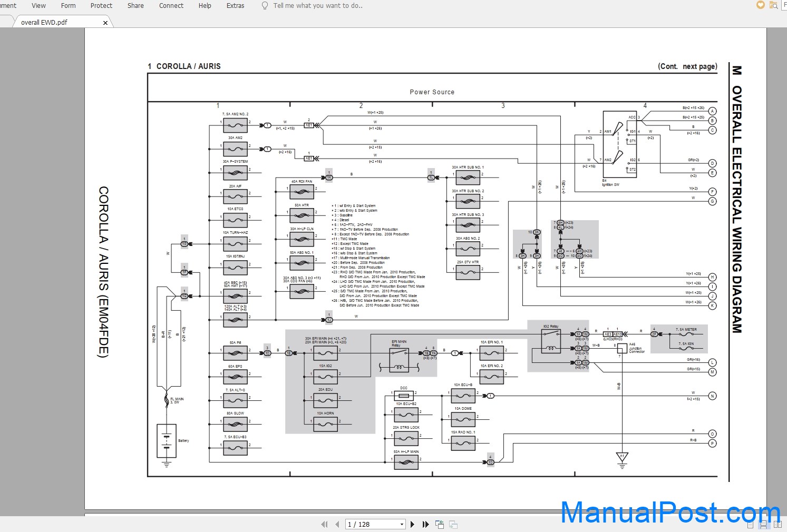Click the 10A DOME fuse label
Screen dimensions: 787x532
(x=463, y=408)
